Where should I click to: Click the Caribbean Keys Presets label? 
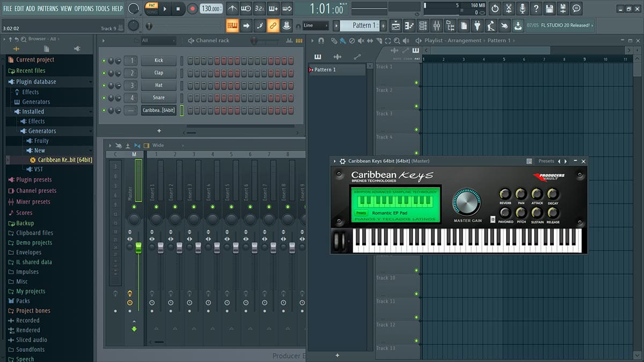(x=546, y=161)
